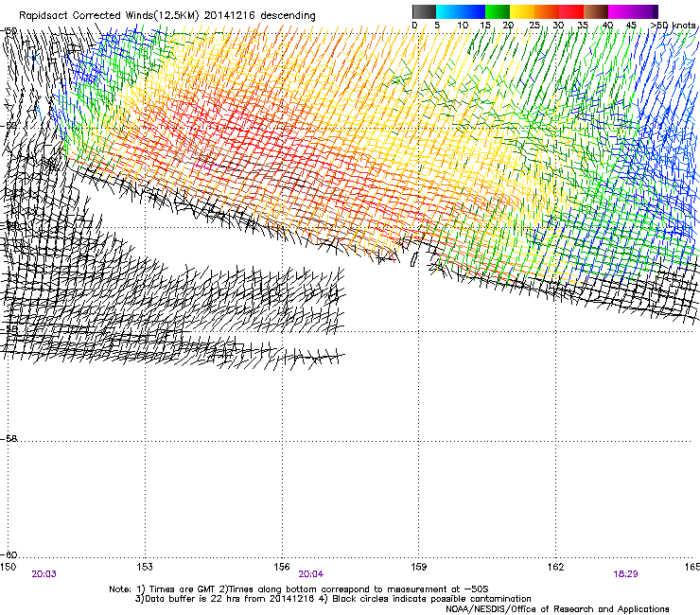Click the NOAA/NESDIS Office of Research credit
The width and height of the screenshot is (700, 615).
(557, 609)
